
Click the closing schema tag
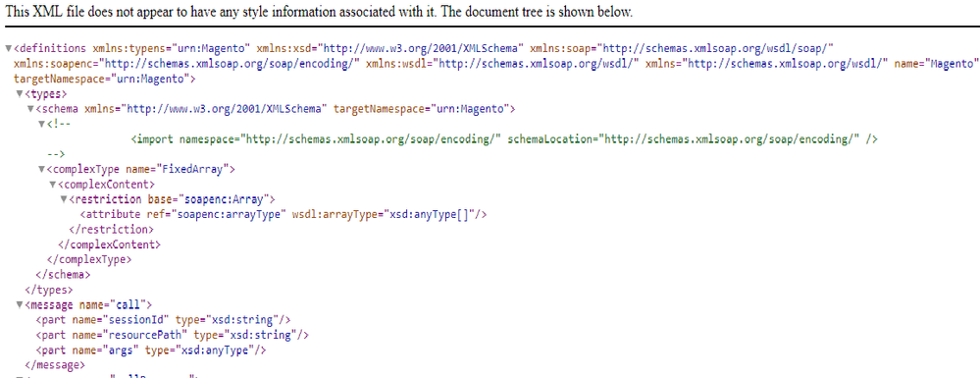[63, 275]
